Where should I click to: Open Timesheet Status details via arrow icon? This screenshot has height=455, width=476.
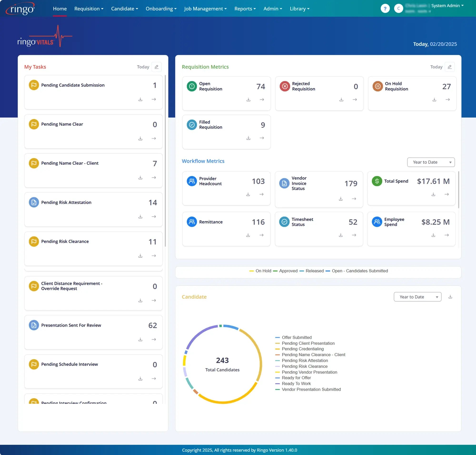click(x=354, y=235)
